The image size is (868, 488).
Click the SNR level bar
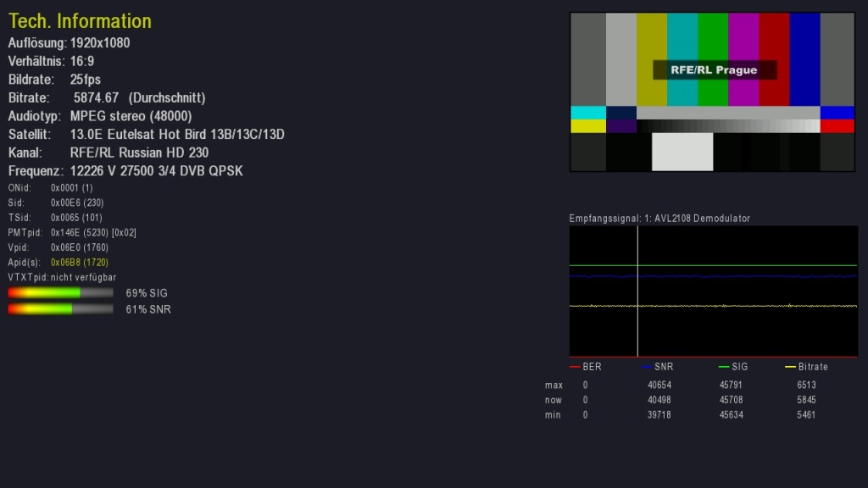60,309
